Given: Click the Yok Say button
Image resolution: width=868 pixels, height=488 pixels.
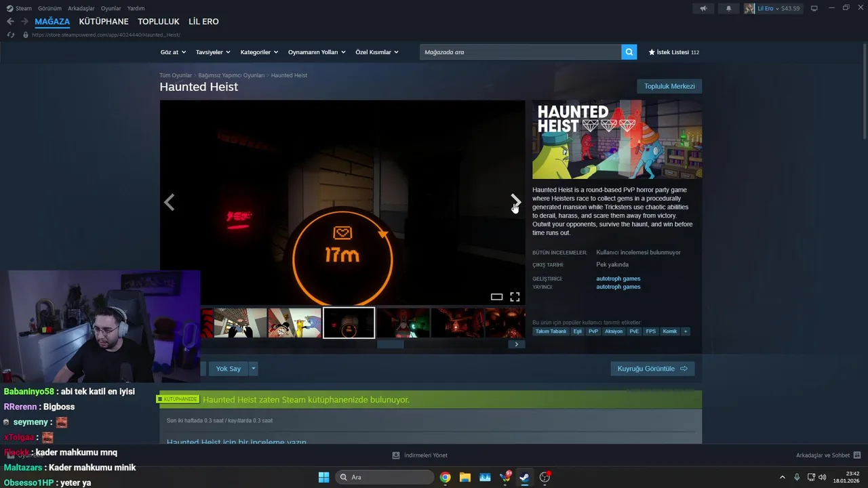Looking at the screenshot, I should (229, 369).
